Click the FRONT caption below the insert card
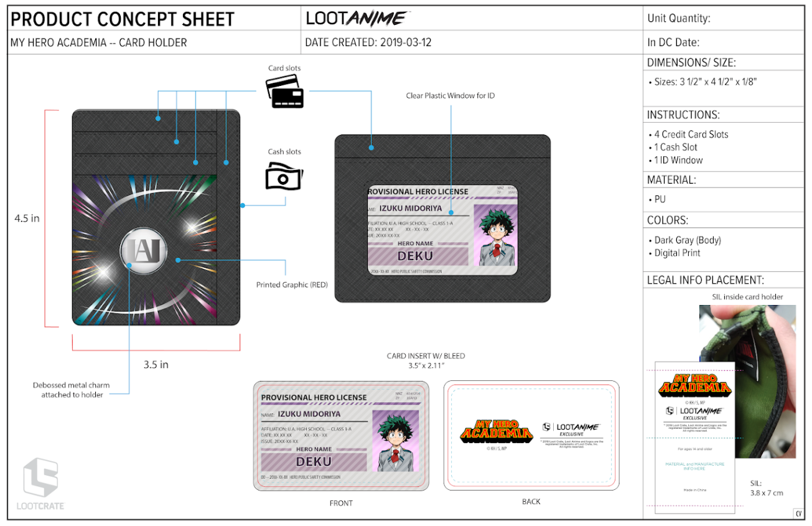 click(341, 503)
